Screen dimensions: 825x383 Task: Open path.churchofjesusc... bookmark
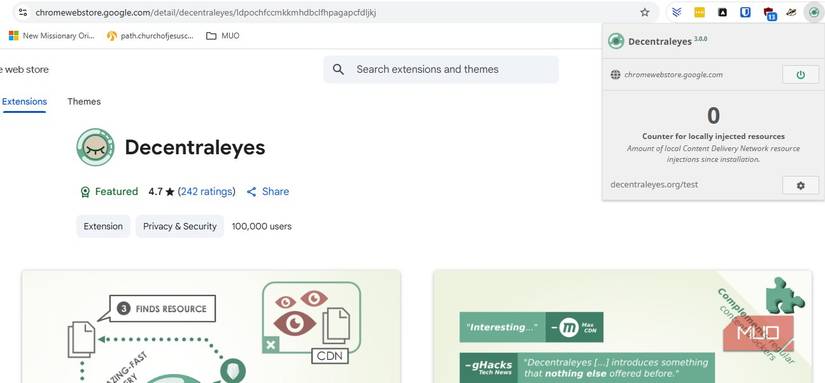coord(150,36)
